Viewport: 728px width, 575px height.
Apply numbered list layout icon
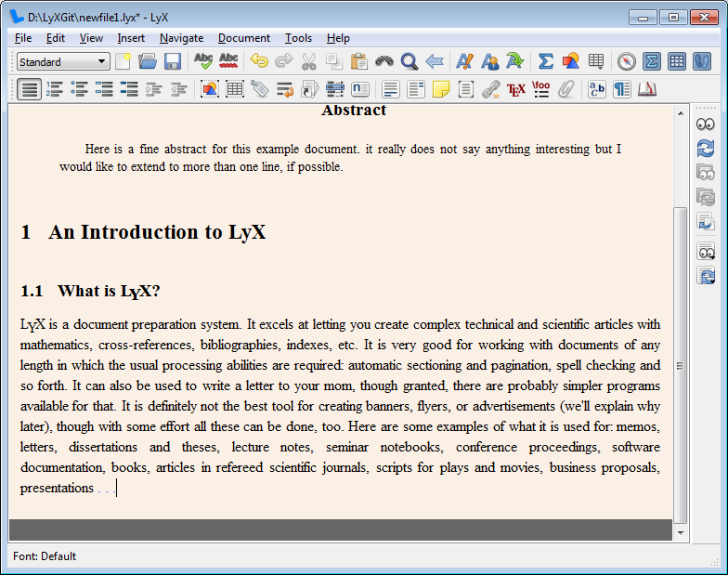[x=54, y=89]
